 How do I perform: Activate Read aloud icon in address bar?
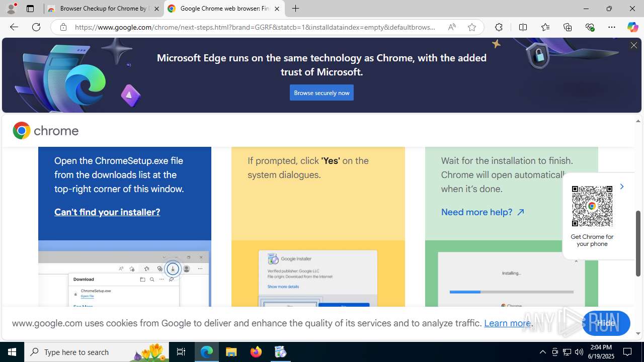pyautogui.click(x=452, y=27)
